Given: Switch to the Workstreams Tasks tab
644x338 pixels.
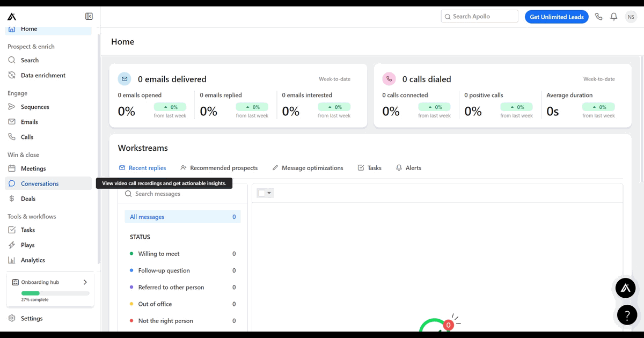Looking at the screenshot, I should coord(370,168).
